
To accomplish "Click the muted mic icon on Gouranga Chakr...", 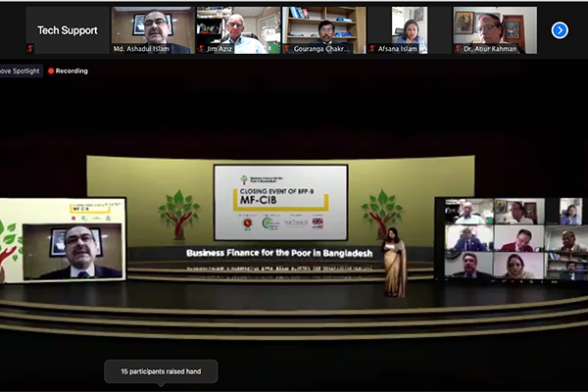I will click(287, 48).
